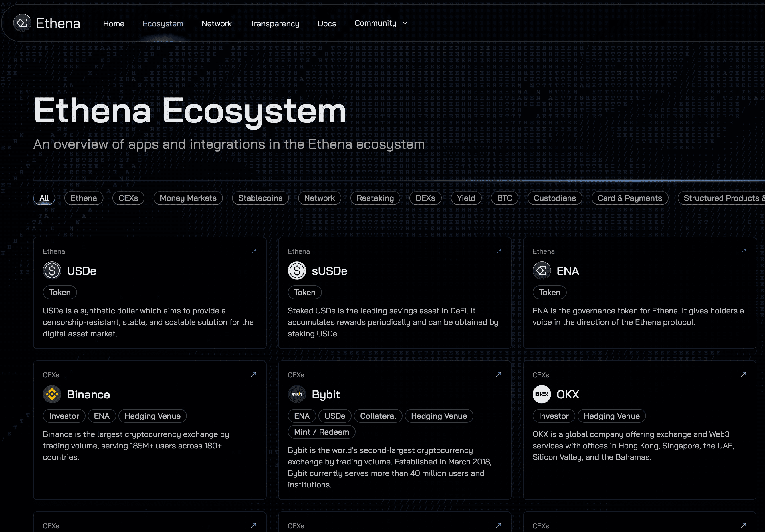The image size is (765, 532).
Task: Click ENA tag on Bybit card
Action: pyautogui.click(x=302, y=416)
